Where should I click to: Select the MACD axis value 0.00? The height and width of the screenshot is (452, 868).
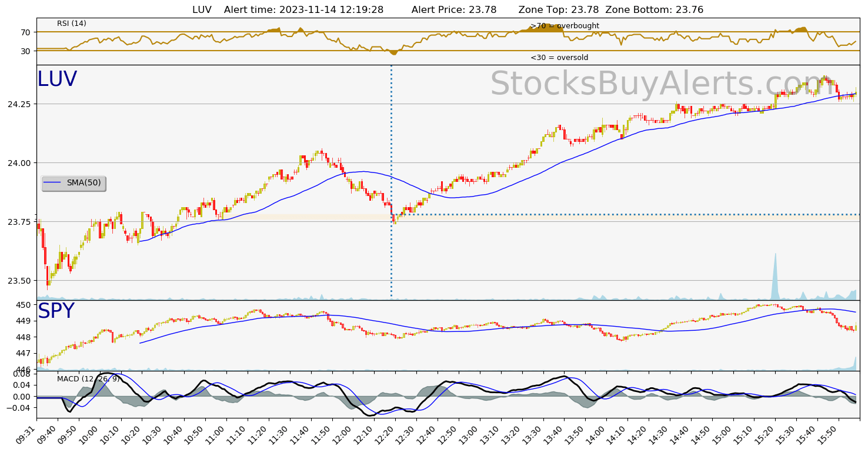(x=22, y=397)
